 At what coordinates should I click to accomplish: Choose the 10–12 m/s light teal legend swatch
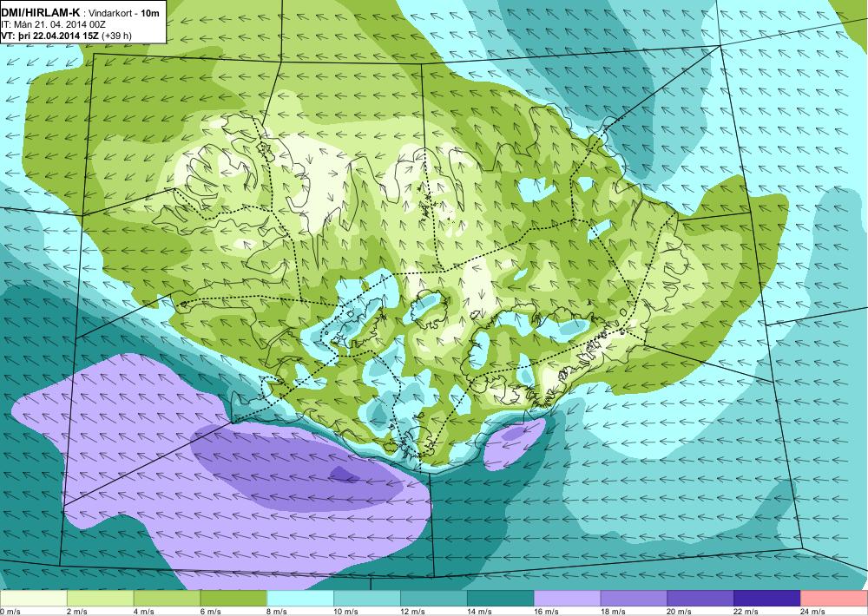point(367,599)
